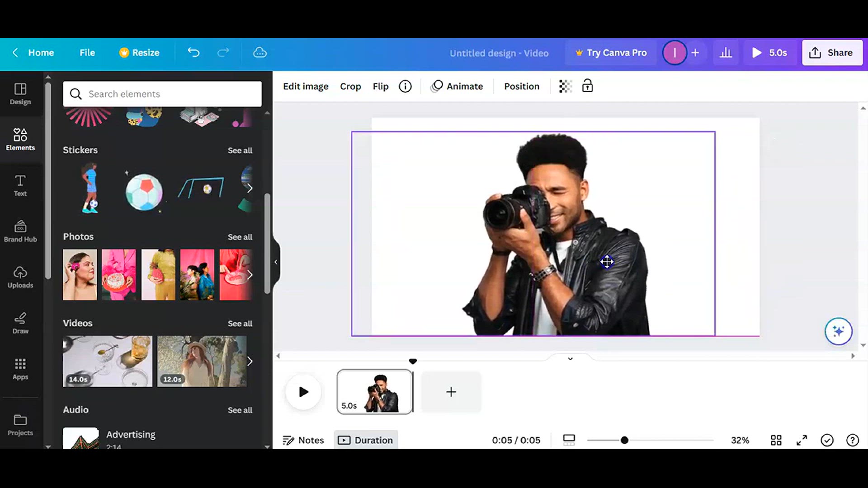Open Apps from the sidebar
The height and width of the screenshot is (488, 868).
click(x=20, y=369)
